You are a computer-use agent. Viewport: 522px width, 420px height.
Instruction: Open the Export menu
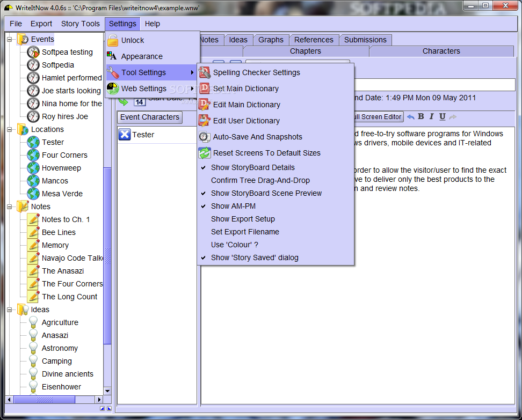point(41,24)
